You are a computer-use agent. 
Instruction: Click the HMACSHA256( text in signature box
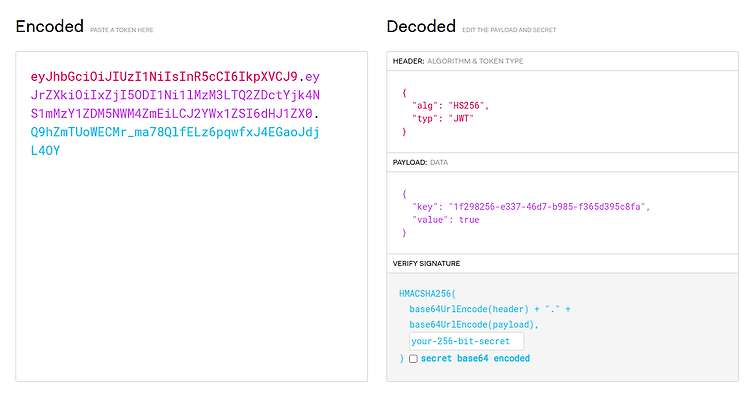click(428, 294)
